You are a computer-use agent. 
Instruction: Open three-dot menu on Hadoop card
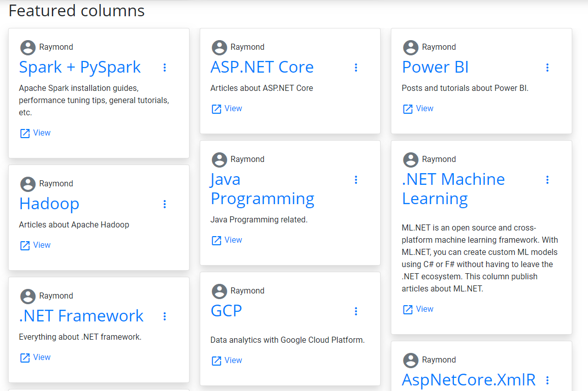(x=165, y=204)
